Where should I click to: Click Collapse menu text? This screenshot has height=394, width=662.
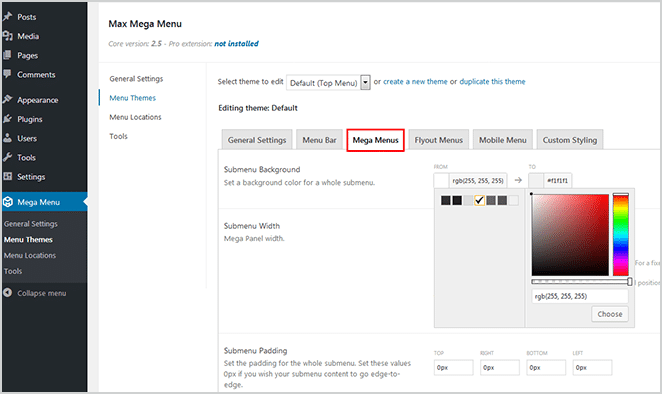pyautogui.click(x=41, y=293)
